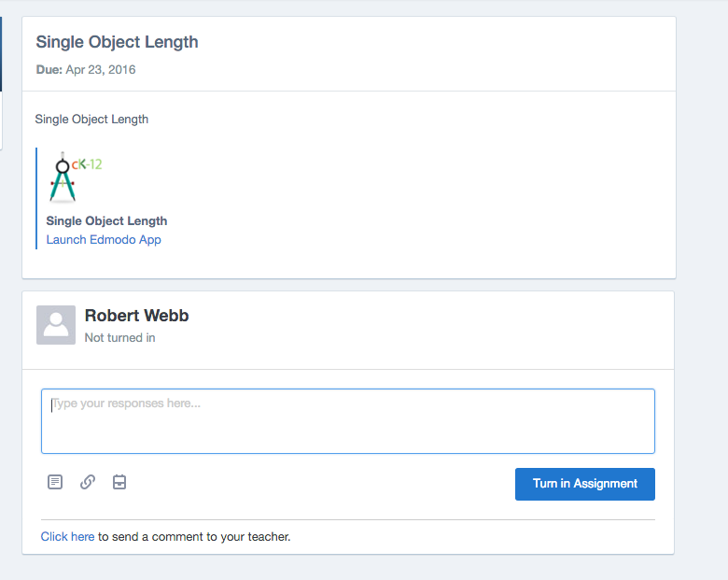Screen dimensions: 728x580
Task: Open the Launch Edmodo App link
Action: coord(104,240)
